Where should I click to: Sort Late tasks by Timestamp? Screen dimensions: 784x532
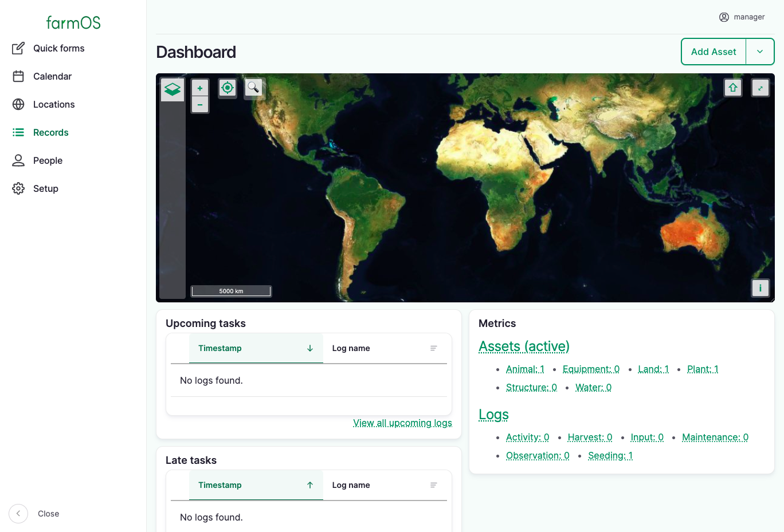256,485
